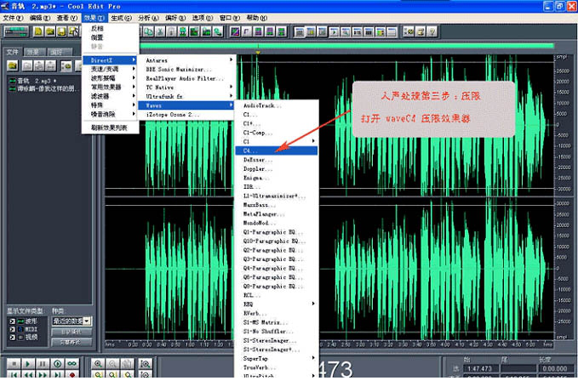The height and width of the screenshot is (392, 578).
Task: Open the 生成 menu
Action: 121,18
